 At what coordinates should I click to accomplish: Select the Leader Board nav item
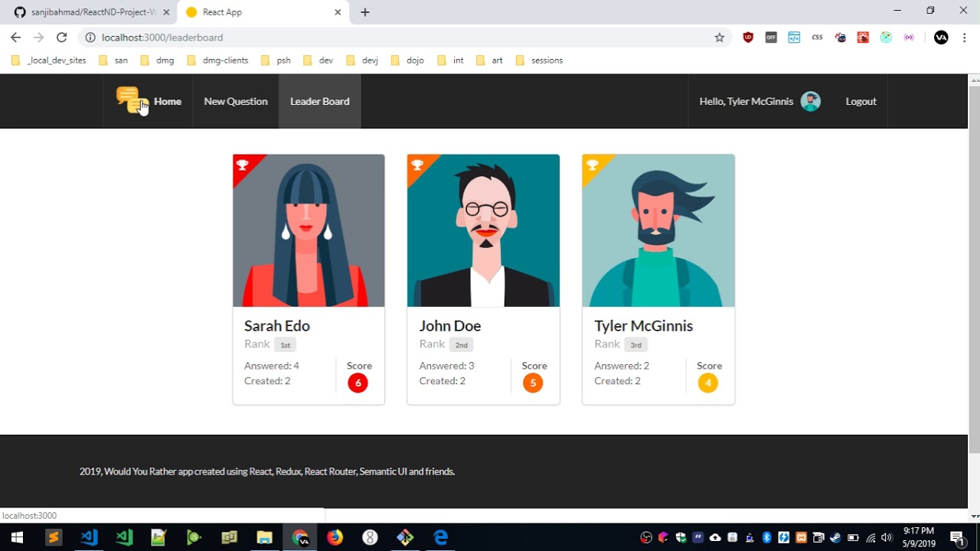320,101
